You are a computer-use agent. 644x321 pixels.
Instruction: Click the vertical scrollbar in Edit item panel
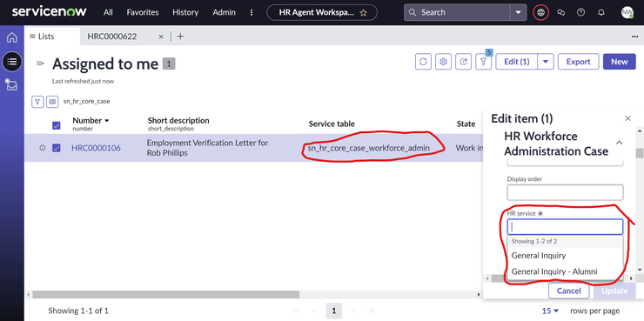(640, 153)
